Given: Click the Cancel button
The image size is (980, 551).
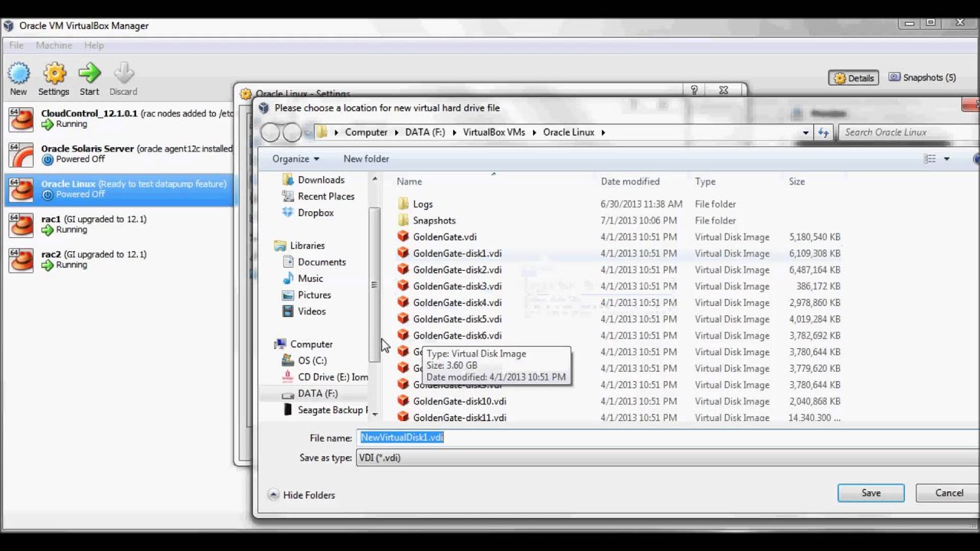Looking at the screenshot, I should (x=949, y=493).
